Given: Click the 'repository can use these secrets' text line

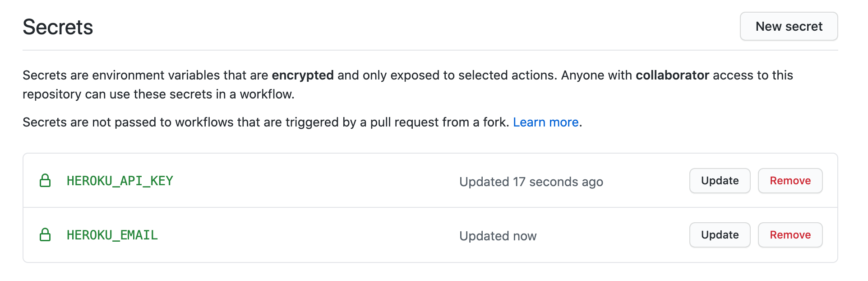Looking at the screenshot, I should tap(158, 94).
